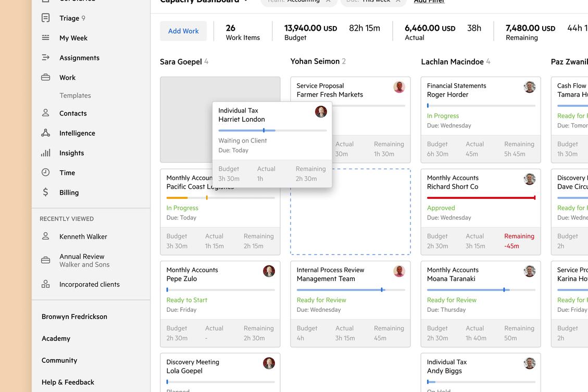Viewport: 588px width, 392px height.
Task: Open recently viewed Kenneth Walker
Action: (x=83, y=236)
